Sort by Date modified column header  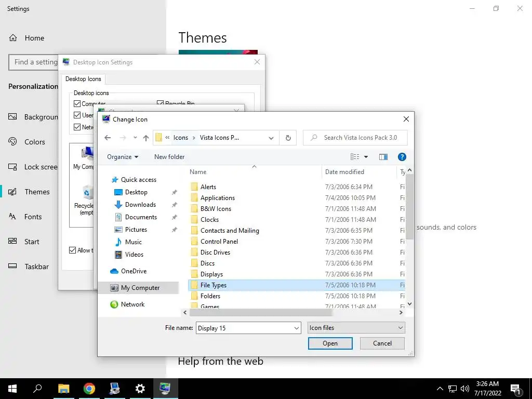(359, 171)
